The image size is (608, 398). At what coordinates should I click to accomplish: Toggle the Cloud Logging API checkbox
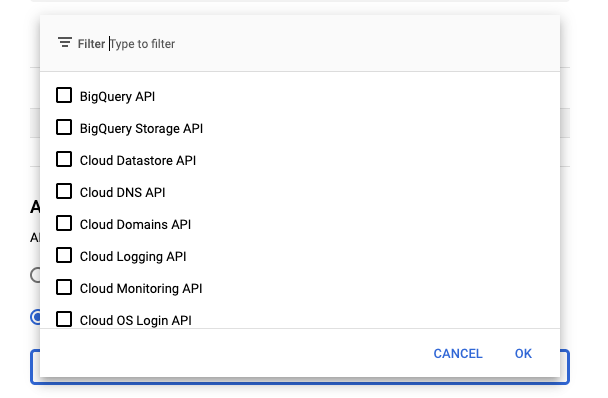(x=64, y=255)
